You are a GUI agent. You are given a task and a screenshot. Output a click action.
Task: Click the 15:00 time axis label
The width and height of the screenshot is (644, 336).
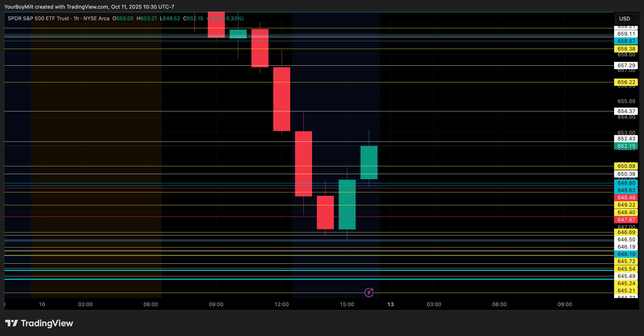click(347, 304)
